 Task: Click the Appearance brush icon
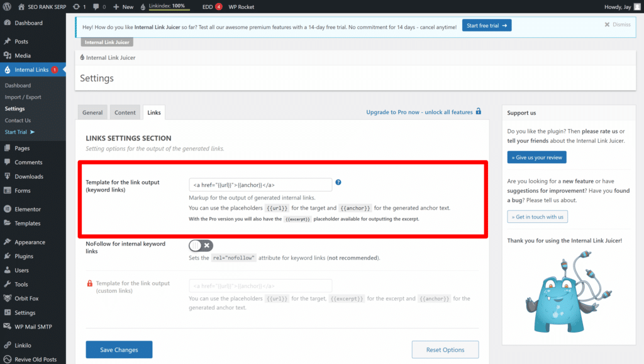coord(8,242)
